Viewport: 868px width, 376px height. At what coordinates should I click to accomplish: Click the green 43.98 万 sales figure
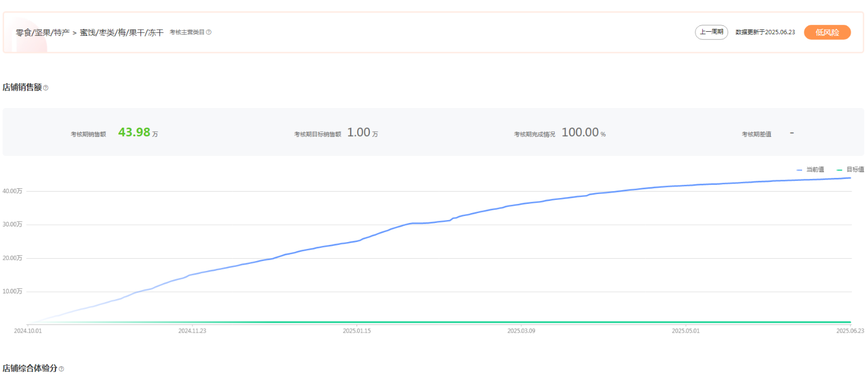(135, 132)
